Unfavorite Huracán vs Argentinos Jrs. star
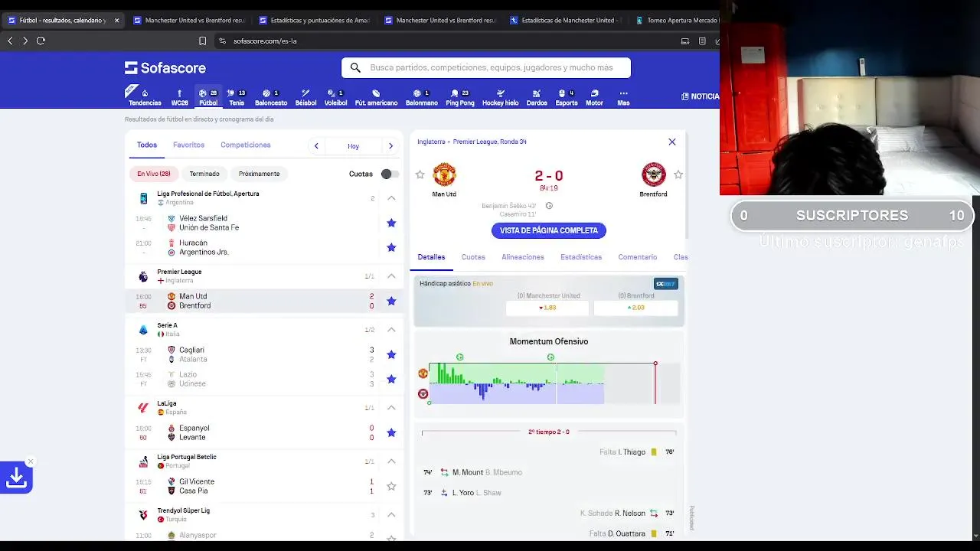This screenshot has width=980, height=551. [391, 247]
